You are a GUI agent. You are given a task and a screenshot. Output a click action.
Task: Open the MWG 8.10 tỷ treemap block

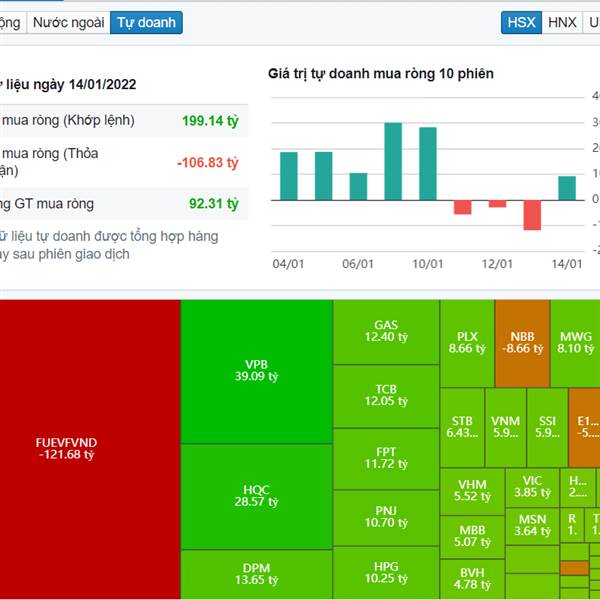(576, 343)
